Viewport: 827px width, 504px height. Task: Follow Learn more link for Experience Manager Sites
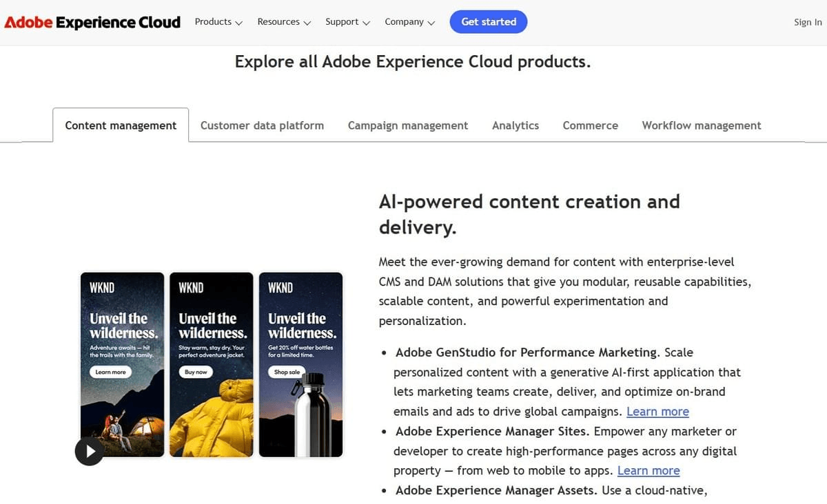649,471
